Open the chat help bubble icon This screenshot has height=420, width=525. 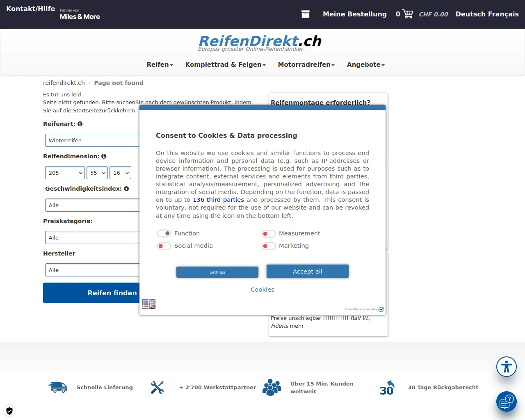pos(507,402)
